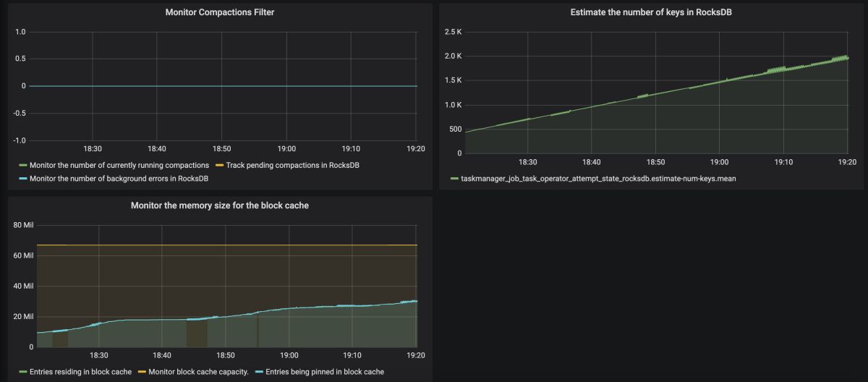The image size is (868, 382).
Task: Click the 1.5 K y-axis label in keys panel
Action: click(x=453, y=80)
